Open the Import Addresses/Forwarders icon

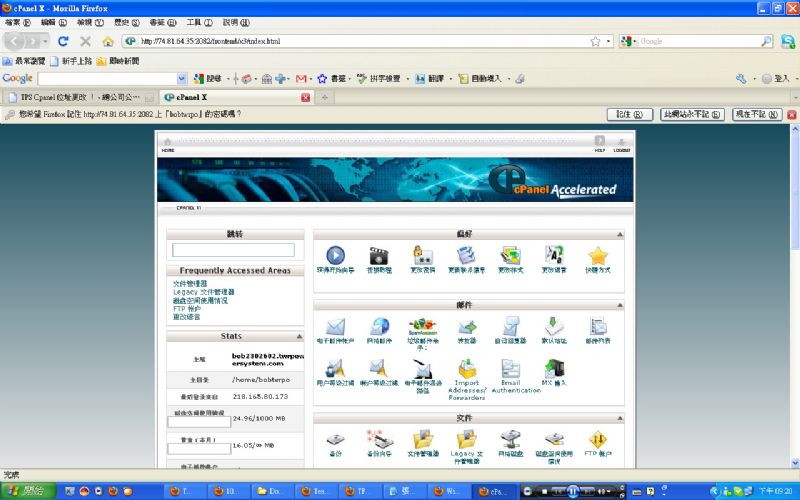click(466, 368)
